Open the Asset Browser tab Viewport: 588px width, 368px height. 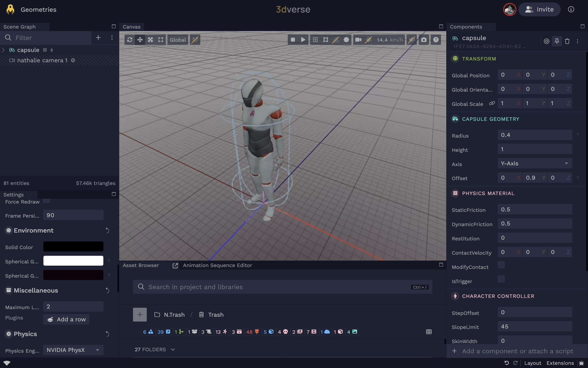click(x=141, y=265)
